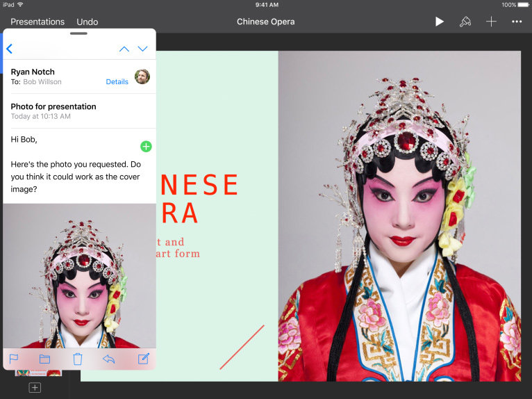Screen dimensions: 532x399
Task: Show sender Details in the email header
Action: (117, 81)
